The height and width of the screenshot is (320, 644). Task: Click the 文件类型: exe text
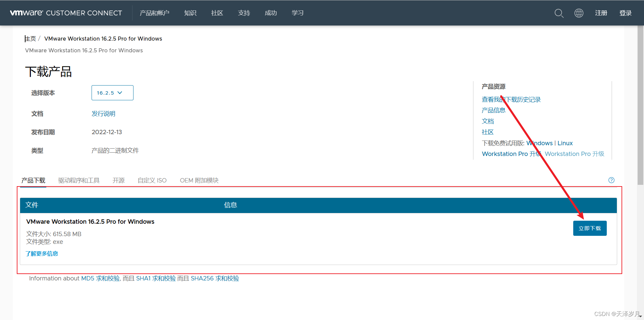click(45, 242)
